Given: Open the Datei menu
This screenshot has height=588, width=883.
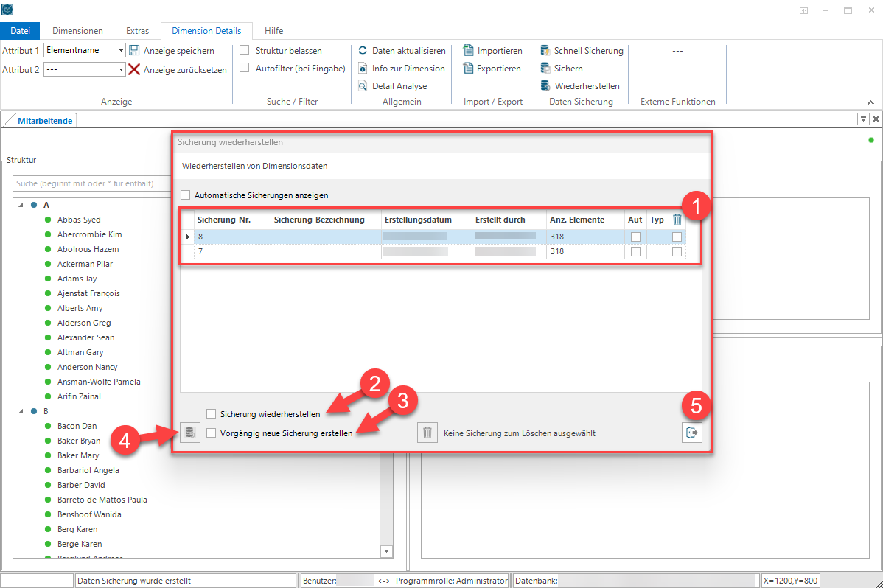Looking at the screenshot, I should (21, 30).
